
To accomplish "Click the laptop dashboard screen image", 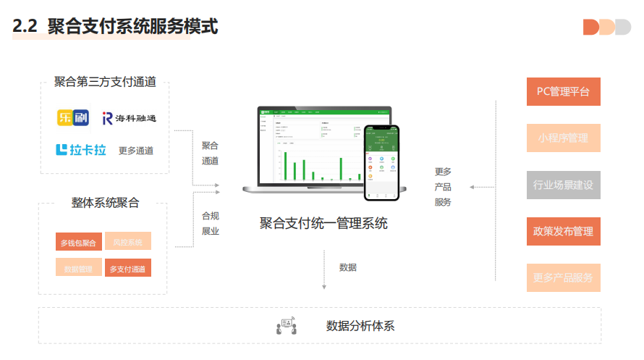I will pos(317,148).
